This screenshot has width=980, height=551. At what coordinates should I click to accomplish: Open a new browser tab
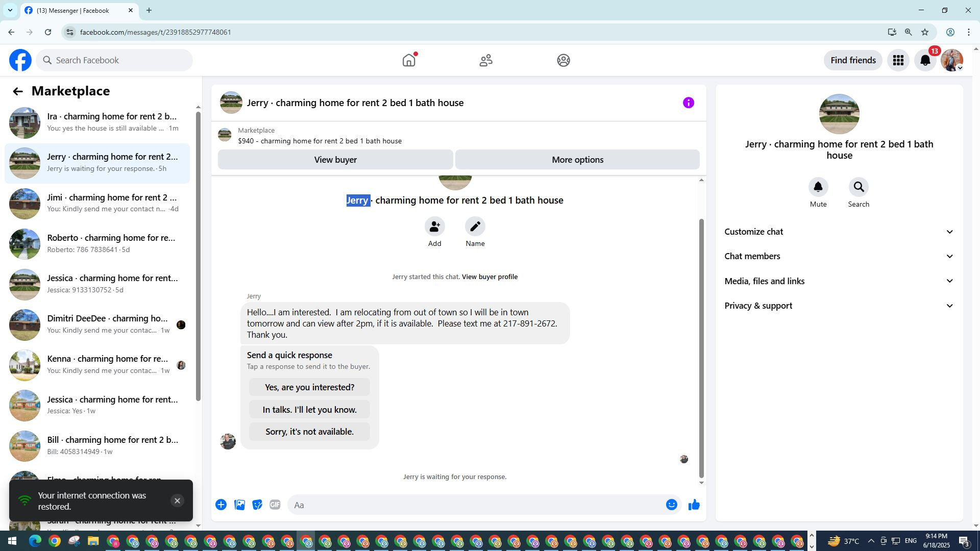[x=149, y=10]
